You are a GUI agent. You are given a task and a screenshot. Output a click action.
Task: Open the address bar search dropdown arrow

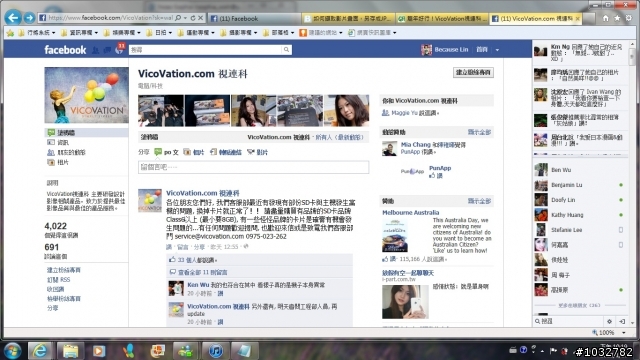pos(185,18)
